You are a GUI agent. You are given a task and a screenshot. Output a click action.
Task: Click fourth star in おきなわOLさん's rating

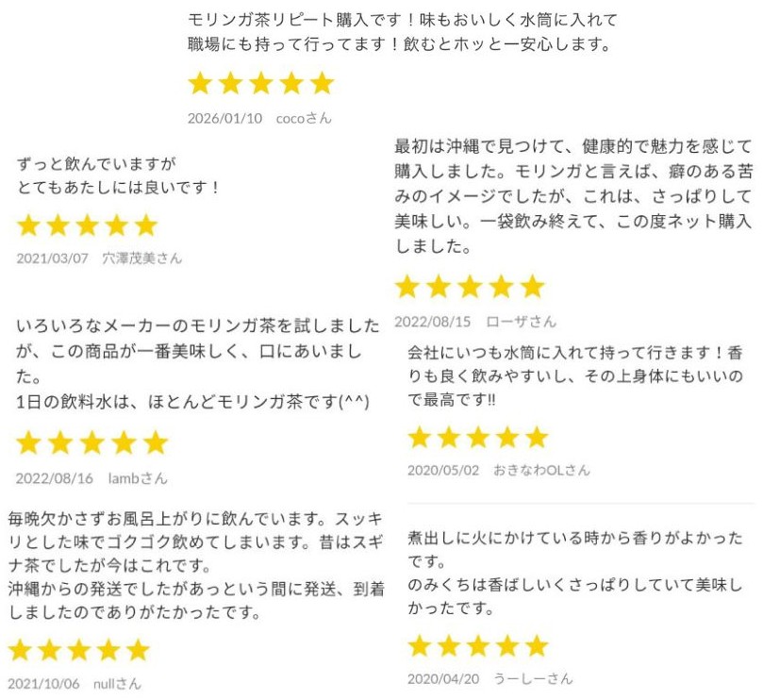pyautogui.click(x=506, y=437)
